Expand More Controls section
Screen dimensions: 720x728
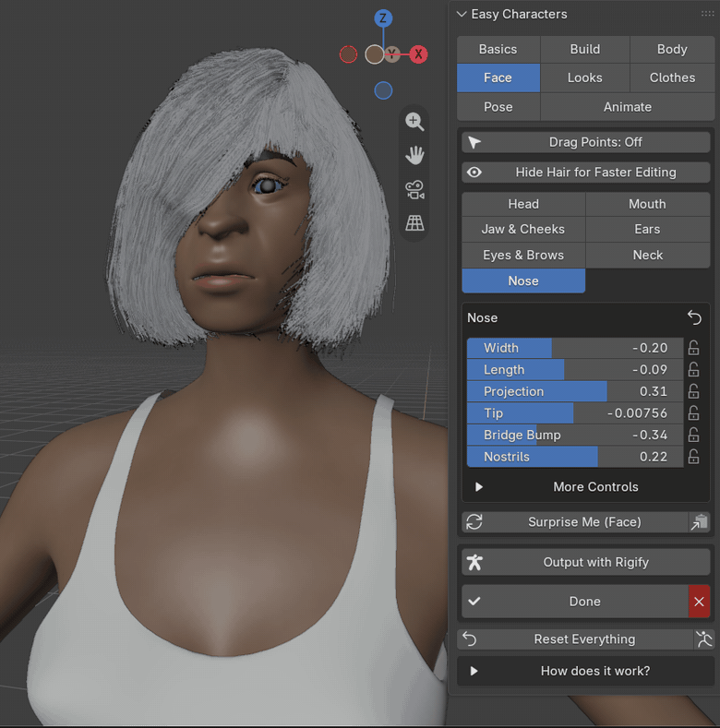pyautogui.click(x=586, y=487)
